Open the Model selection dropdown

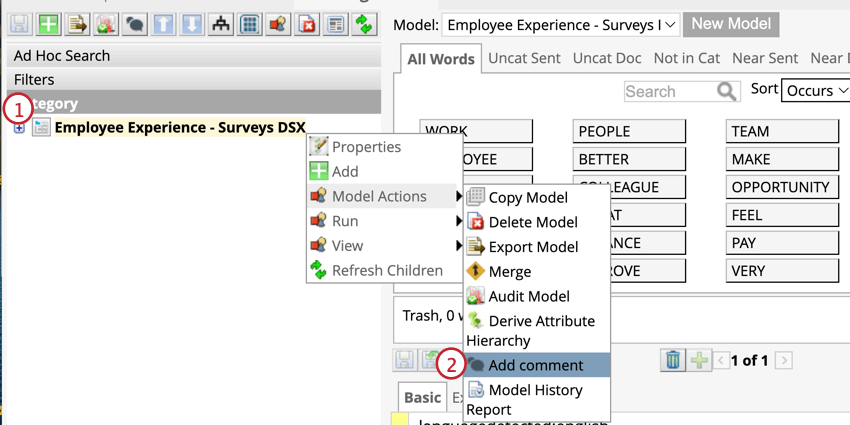[x=561, y=24]
